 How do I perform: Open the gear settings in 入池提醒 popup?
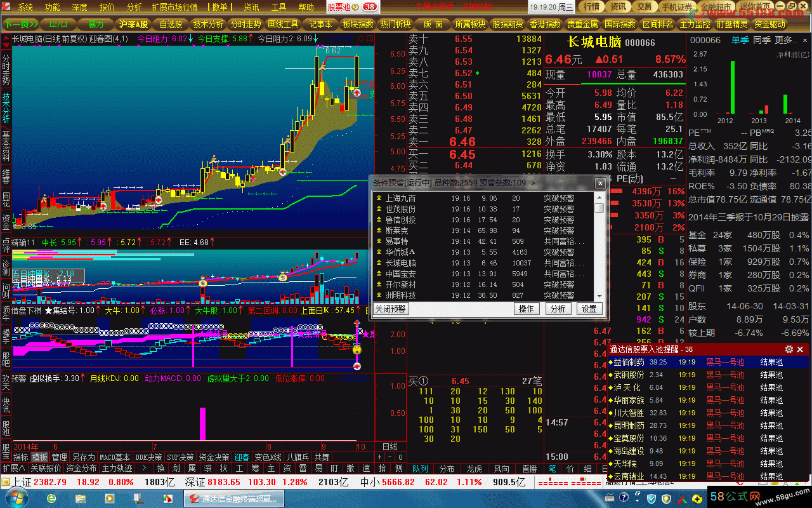[789, 349]
